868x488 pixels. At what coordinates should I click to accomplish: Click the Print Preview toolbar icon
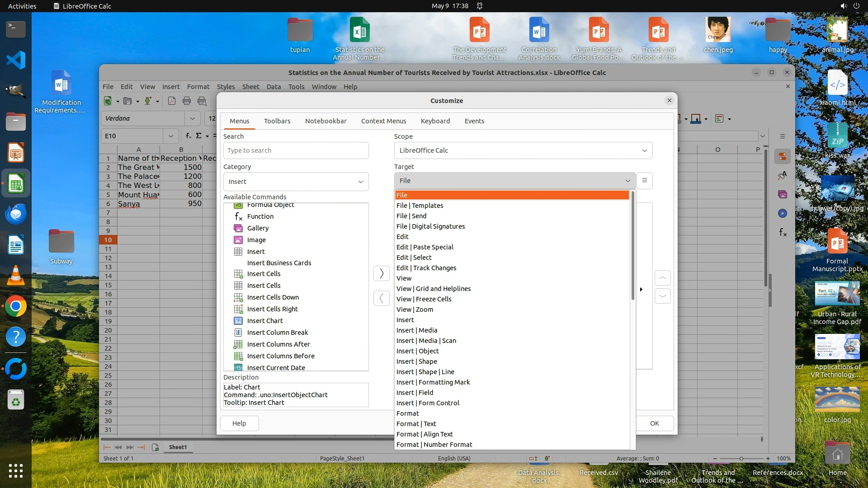point(202,101)
